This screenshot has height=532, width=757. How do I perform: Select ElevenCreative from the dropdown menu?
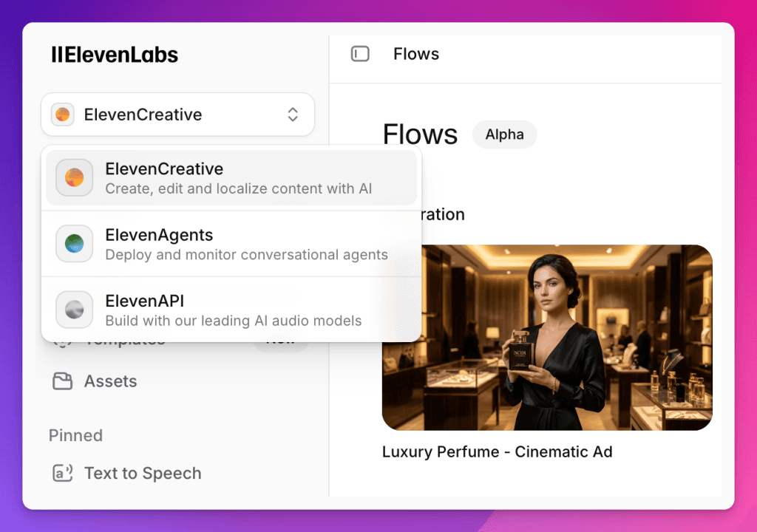[x=231, y=177]
